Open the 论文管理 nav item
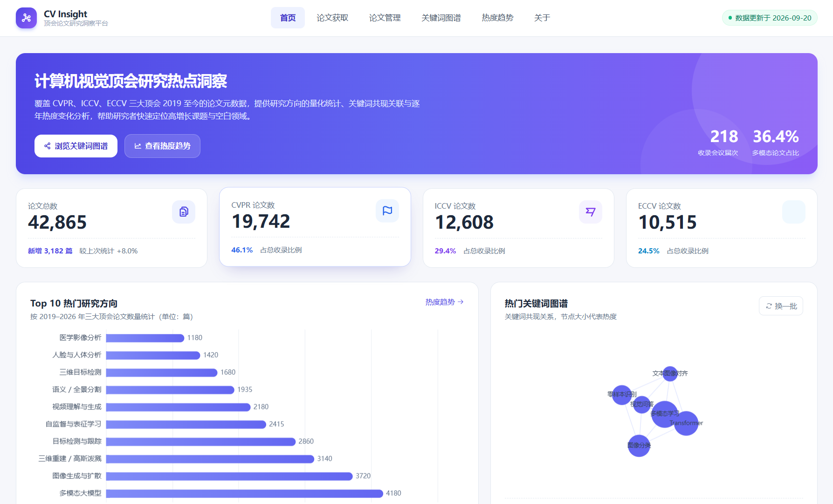Image resolution: width=833 pixels, height=504 pixels. point(385,18)
